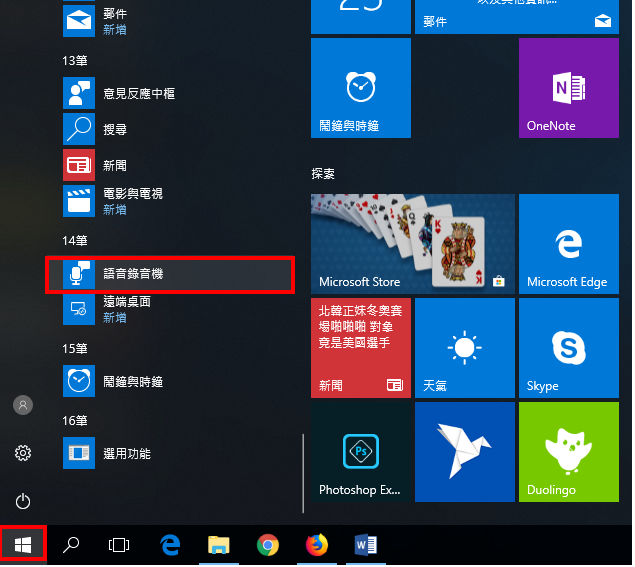Viewport: 635px width, 567px height.
Task: Launch Firefox from the taskbar
Action: pos(317,546)
